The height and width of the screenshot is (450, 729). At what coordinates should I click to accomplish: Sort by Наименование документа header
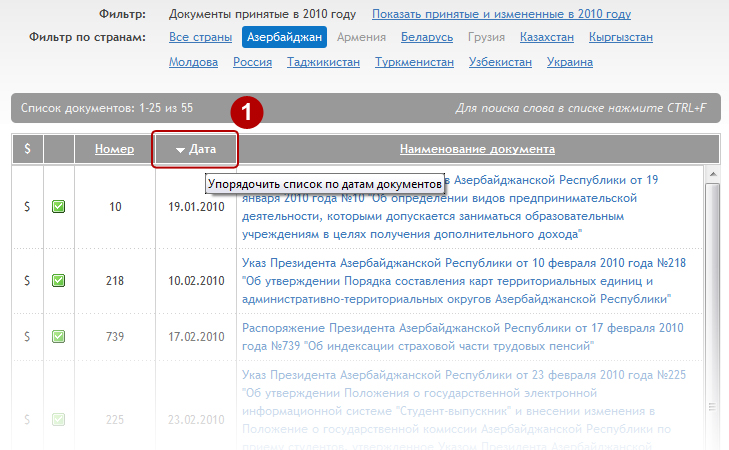[477, 149]
